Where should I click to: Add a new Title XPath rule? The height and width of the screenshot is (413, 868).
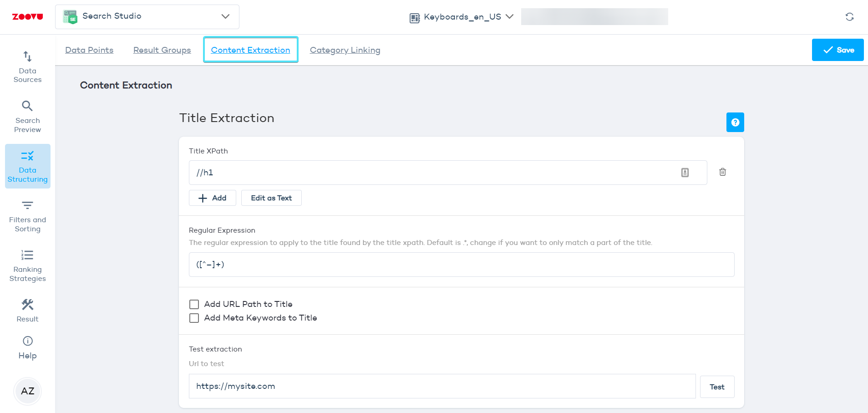[x=212, y=198]
